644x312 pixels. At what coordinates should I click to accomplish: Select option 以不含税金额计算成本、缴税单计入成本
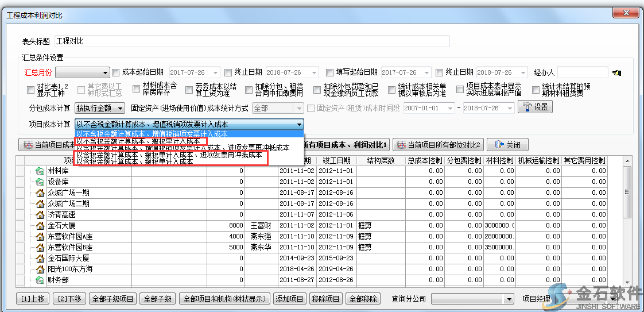click(138, 141)
